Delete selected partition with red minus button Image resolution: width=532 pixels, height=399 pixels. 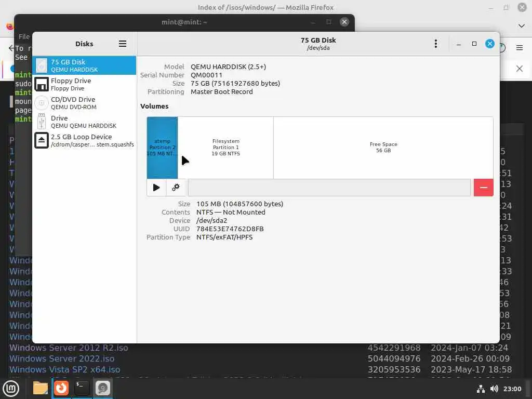click(484, 187)
